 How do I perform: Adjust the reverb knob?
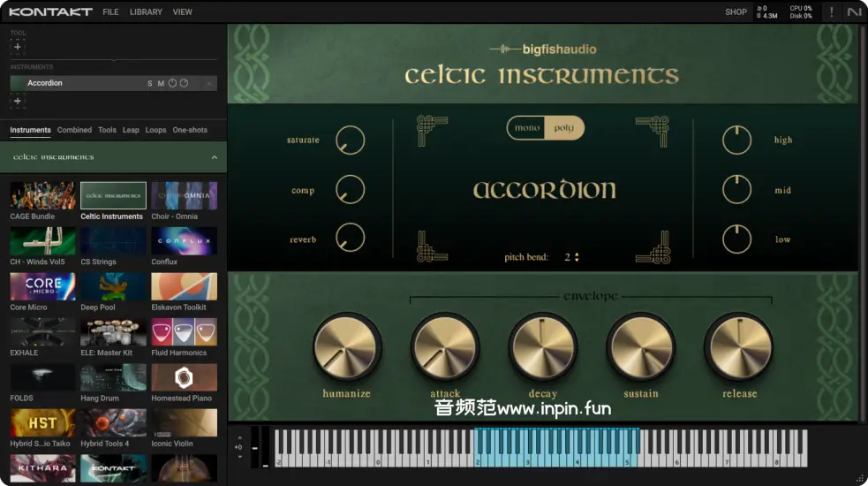tap(351, 238)
